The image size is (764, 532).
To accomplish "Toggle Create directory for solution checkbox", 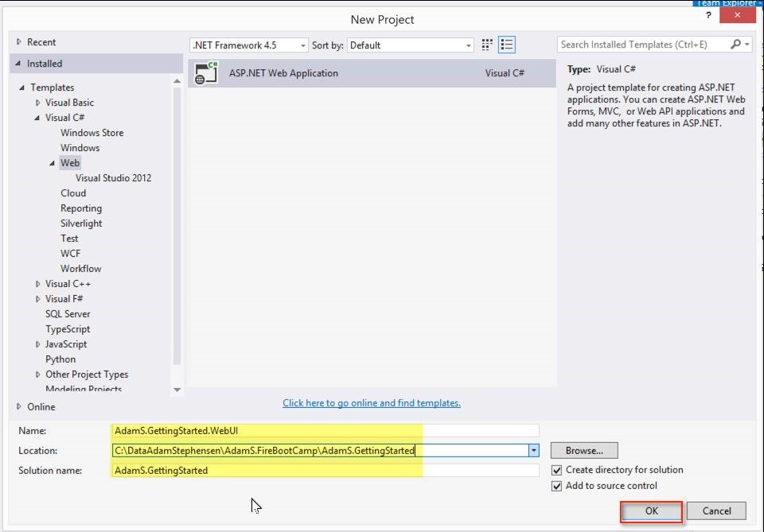I will click(x=556, y=470).
